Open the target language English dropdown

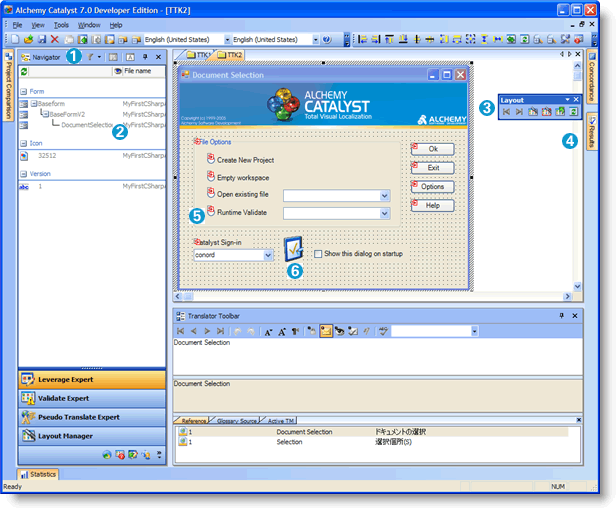pyautogui.click(x=315, y=40)
